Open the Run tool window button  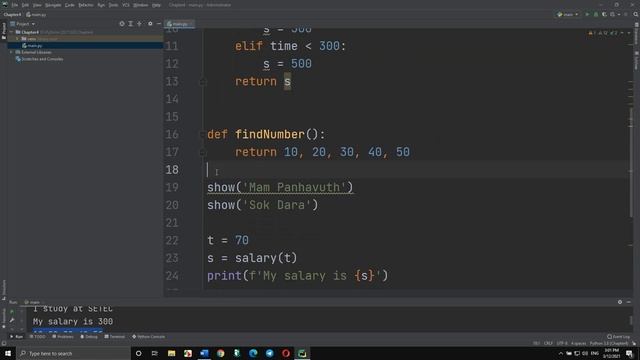click(x=16, y=337)
